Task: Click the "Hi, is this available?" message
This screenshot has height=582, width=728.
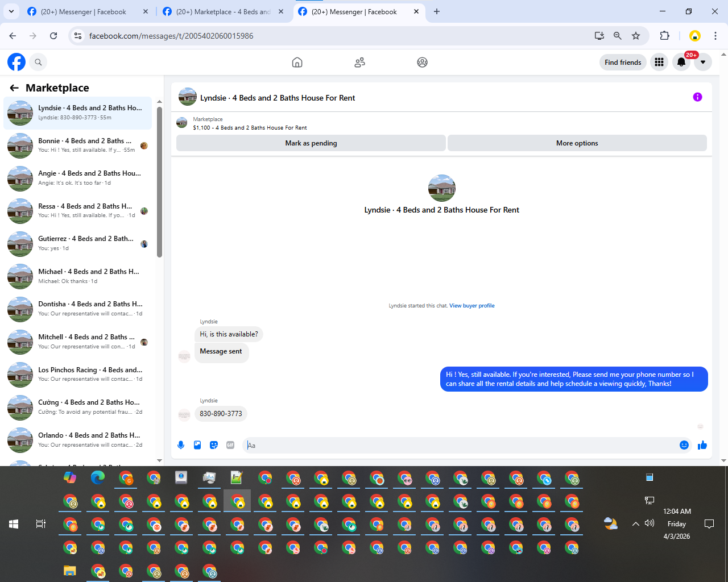Action: coord(229,334)
